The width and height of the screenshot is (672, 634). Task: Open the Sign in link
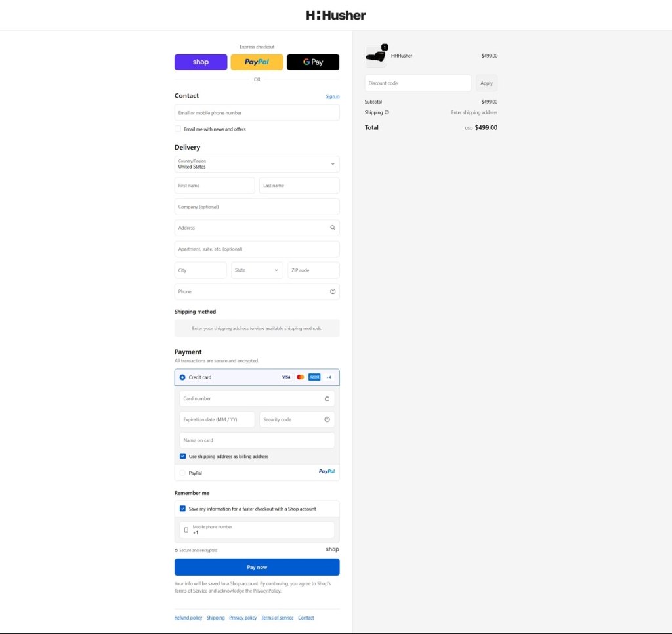[332, 96]
